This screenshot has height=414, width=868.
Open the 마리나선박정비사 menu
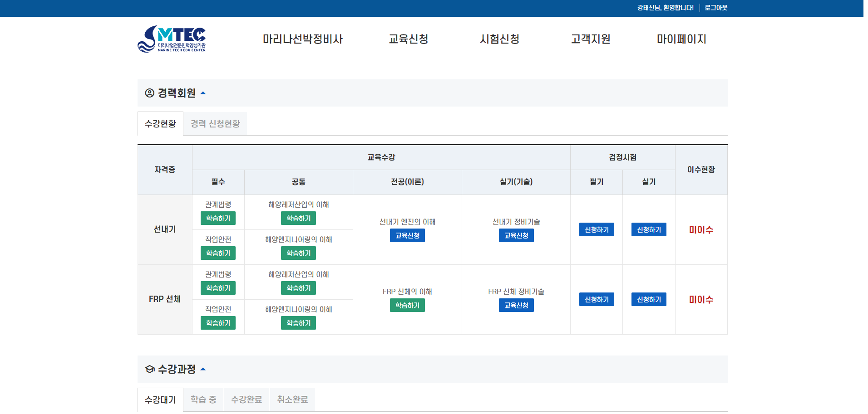coord(302,39)
